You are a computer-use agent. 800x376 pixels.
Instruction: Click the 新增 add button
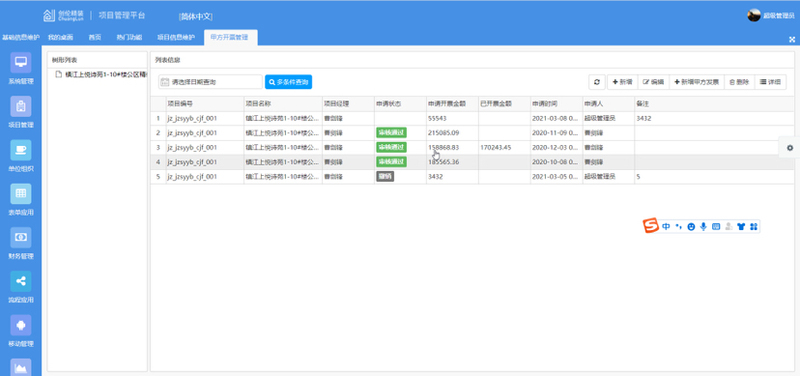coord(622,82)
